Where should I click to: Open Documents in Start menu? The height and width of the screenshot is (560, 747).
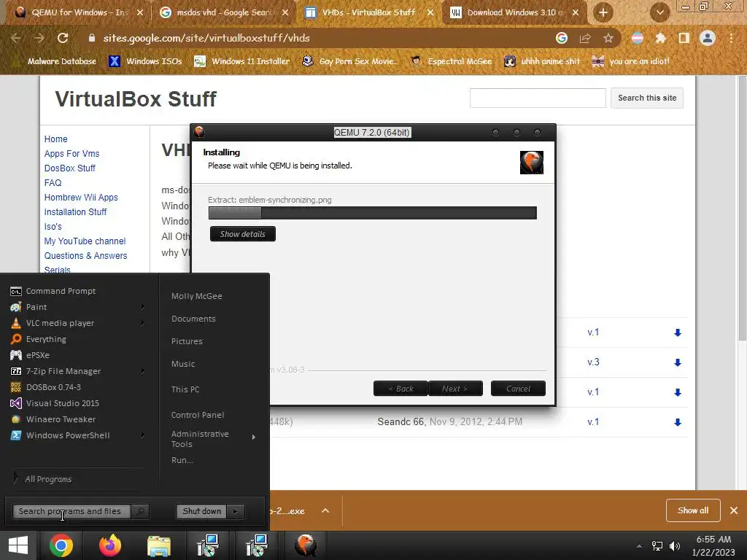193,319
